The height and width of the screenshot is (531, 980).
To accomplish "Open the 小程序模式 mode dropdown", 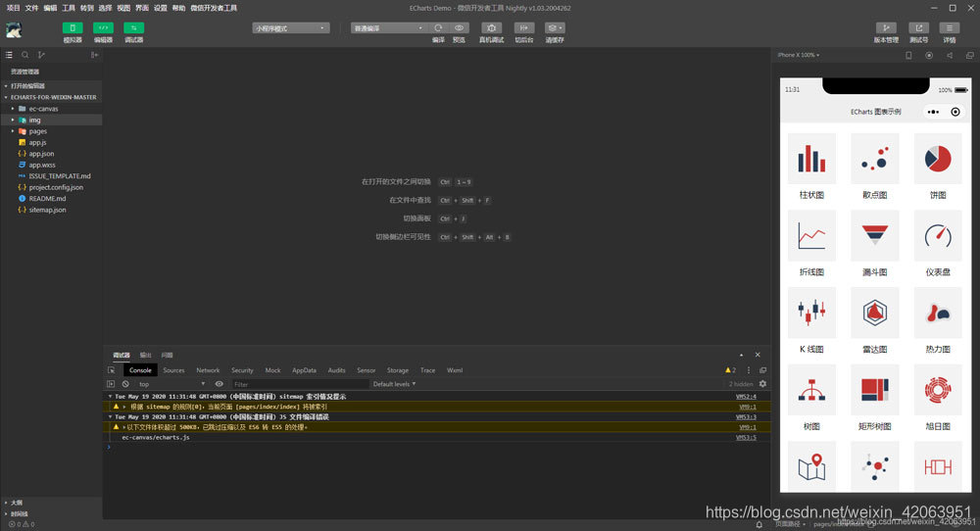I will pyautogui.click(x=291, y=28).
